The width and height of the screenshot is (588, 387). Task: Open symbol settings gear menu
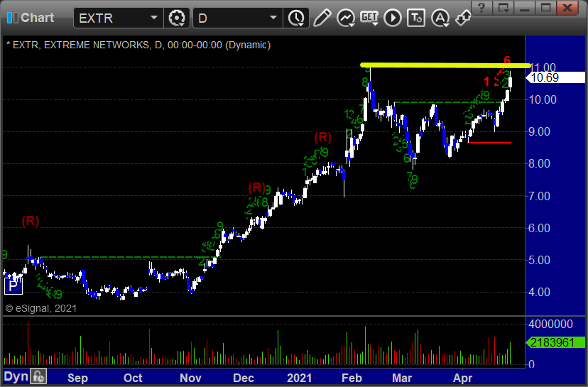tap(177, 18)
